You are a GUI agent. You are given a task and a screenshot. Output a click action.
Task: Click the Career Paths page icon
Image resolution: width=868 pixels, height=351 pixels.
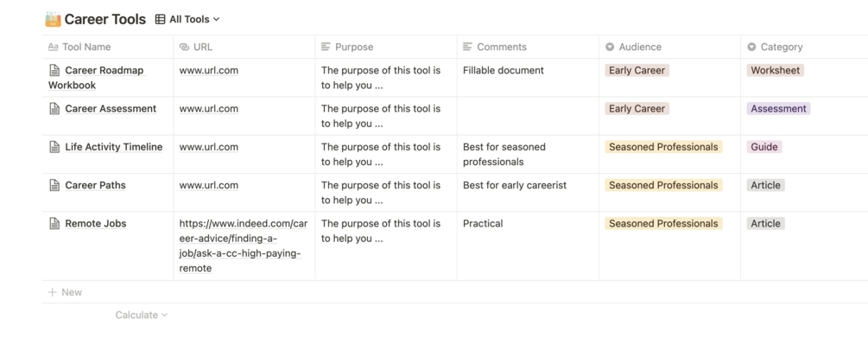54,185
